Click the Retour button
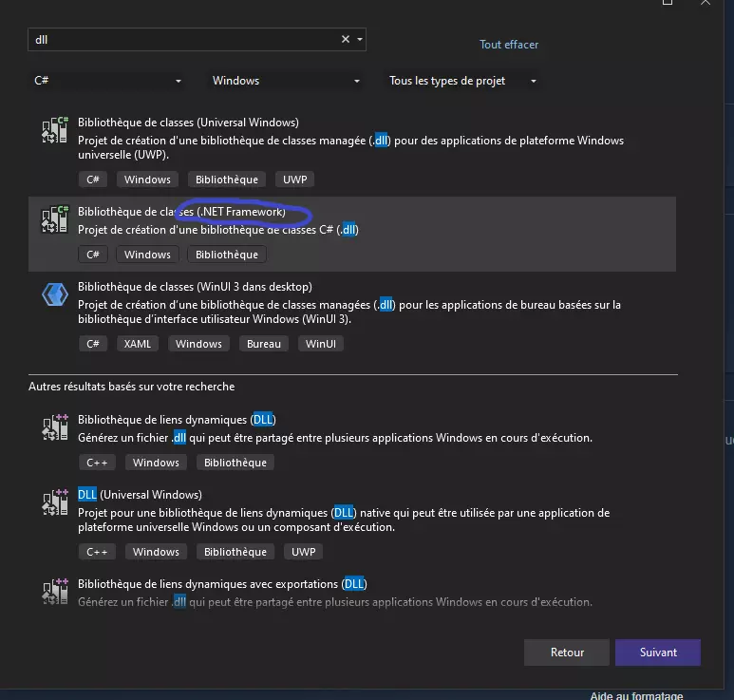Screen dimensions: 734x700 [x=567, y=653]
